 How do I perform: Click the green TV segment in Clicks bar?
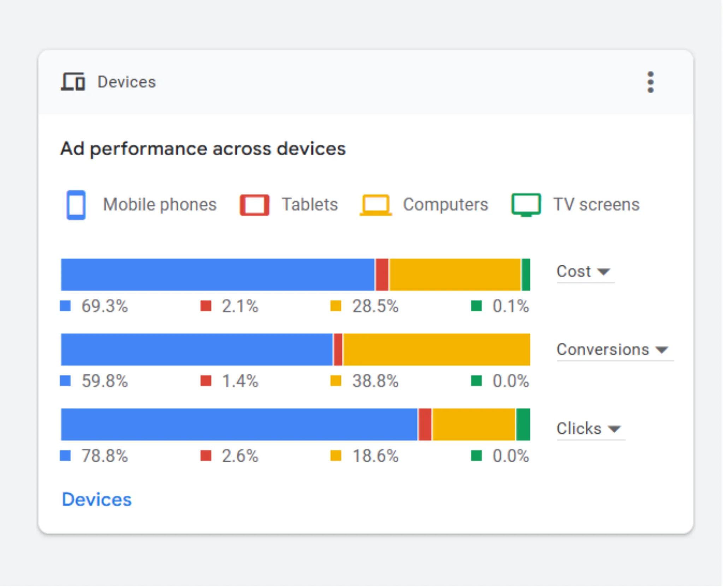tap(523, 425)
